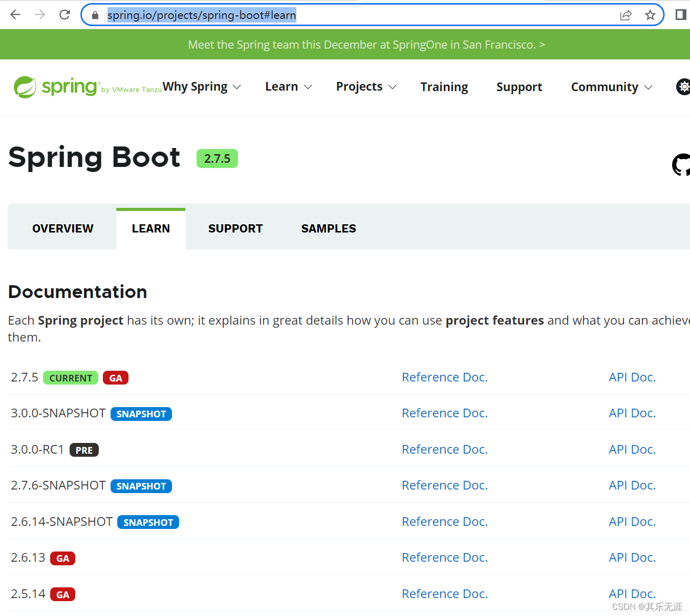690x616 pixels.
Task: Open the Training page
Action: click(x=444, y=87)
